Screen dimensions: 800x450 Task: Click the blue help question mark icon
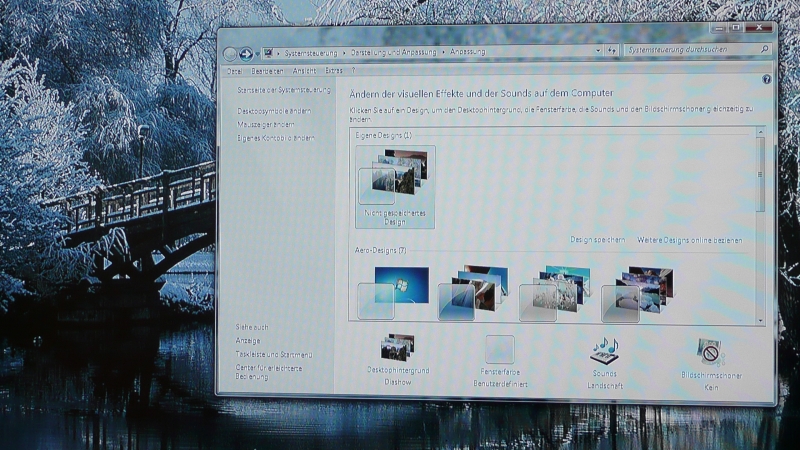766,79
